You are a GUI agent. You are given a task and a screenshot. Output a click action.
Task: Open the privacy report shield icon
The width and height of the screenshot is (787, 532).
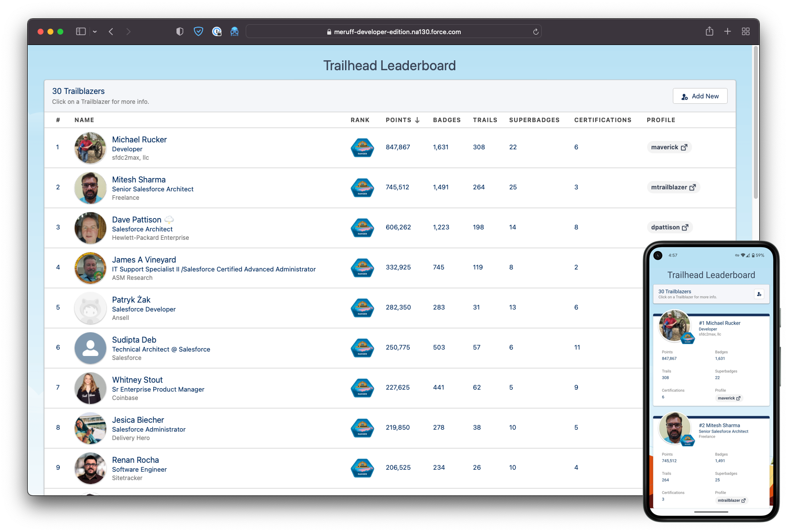(180, 32)
